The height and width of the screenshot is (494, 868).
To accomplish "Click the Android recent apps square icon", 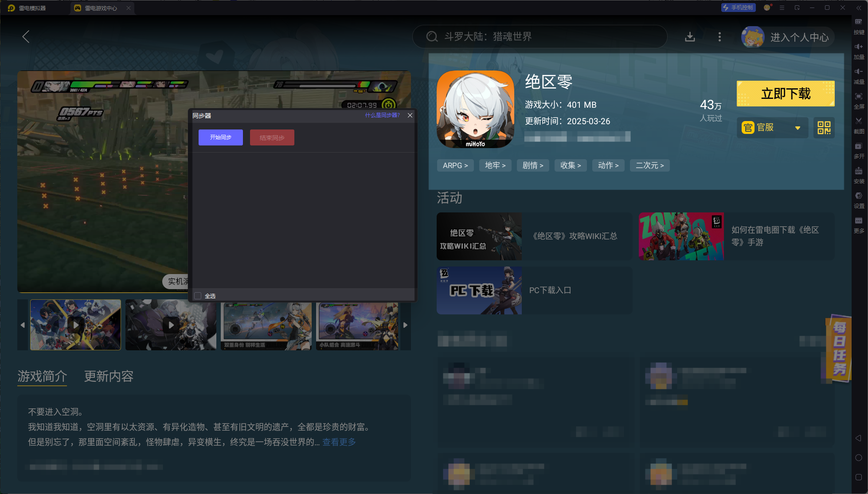I will [x=858, y=477].
